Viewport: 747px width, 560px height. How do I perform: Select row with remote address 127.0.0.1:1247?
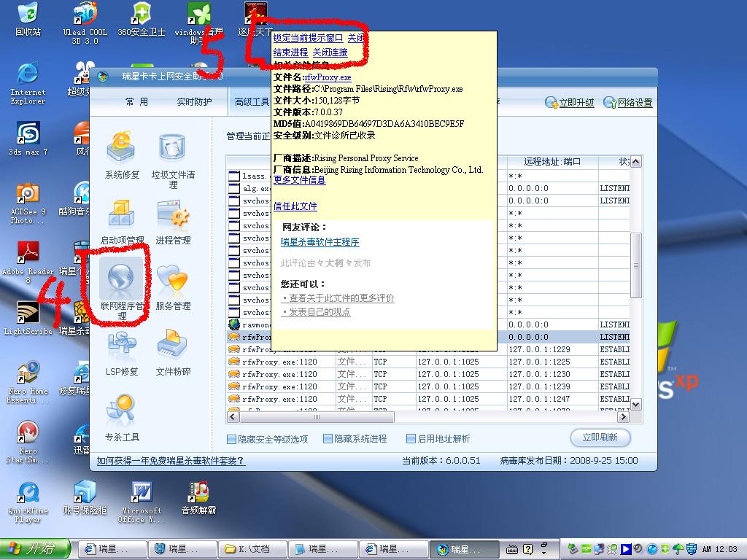coord(429,399)
